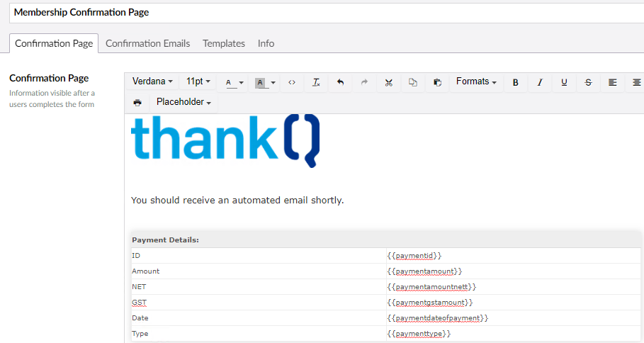Toggle bold formatting
644x343 pixels.
tap(515, 83)
